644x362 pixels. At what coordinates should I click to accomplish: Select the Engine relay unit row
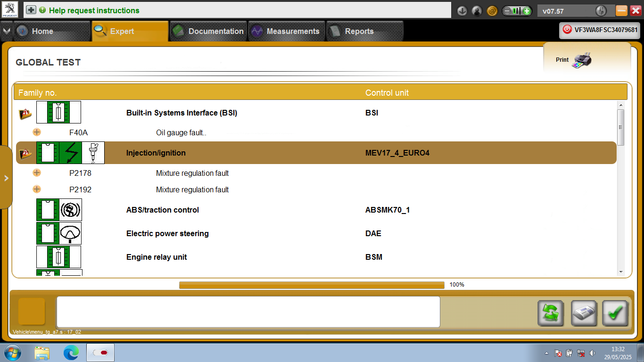point(316,257)
